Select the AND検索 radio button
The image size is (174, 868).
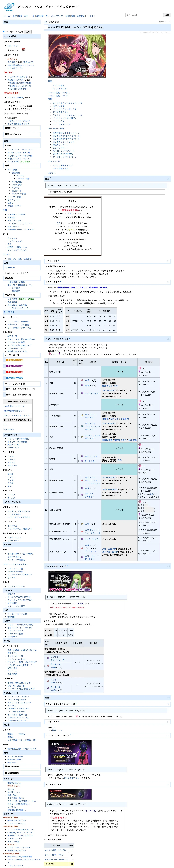tap(4, 32)
